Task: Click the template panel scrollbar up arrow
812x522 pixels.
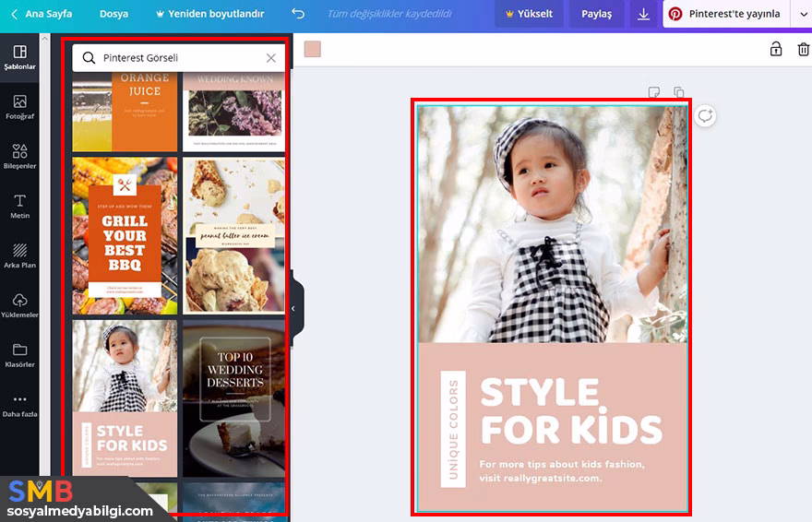Action: point(45,39)
